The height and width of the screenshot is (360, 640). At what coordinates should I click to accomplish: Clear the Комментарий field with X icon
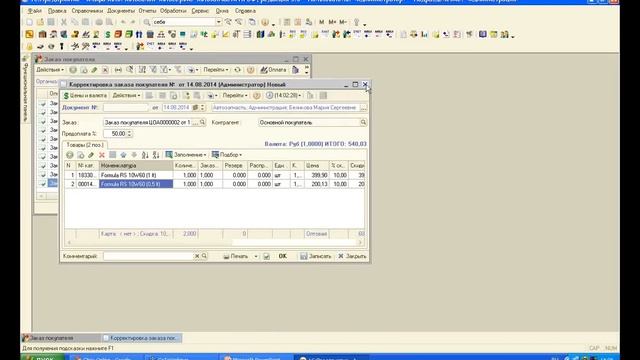tap(197, 256)
